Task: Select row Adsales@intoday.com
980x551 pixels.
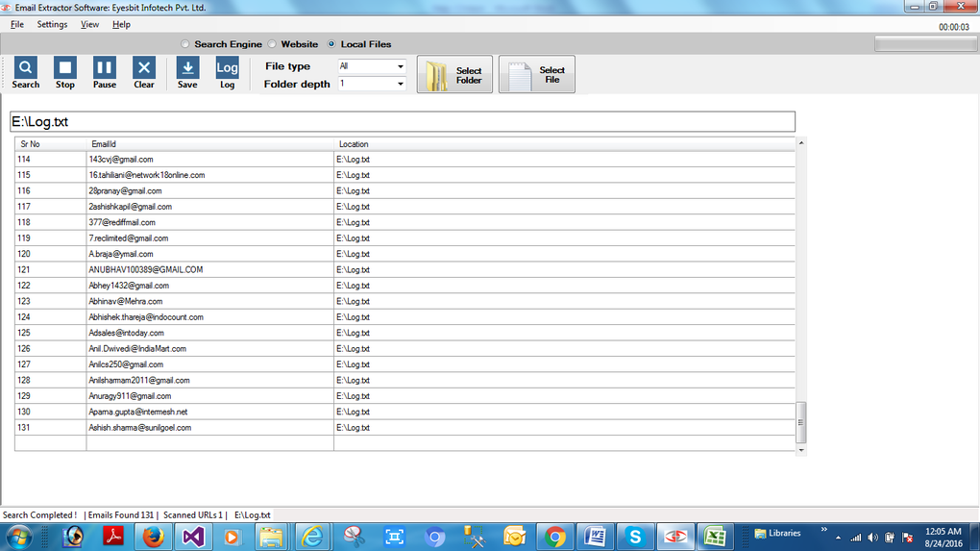Action: (405, 333)
